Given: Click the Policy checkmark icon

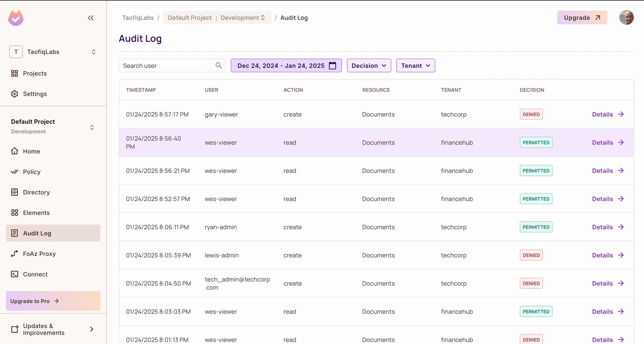Looking at the screenshot, I should [x=14, y=172].
